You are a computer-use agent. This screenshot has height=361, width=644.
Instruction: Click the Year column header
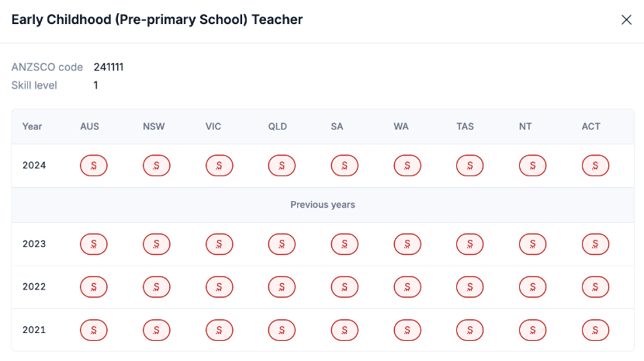pyautogui.click(x=33, y=127)
